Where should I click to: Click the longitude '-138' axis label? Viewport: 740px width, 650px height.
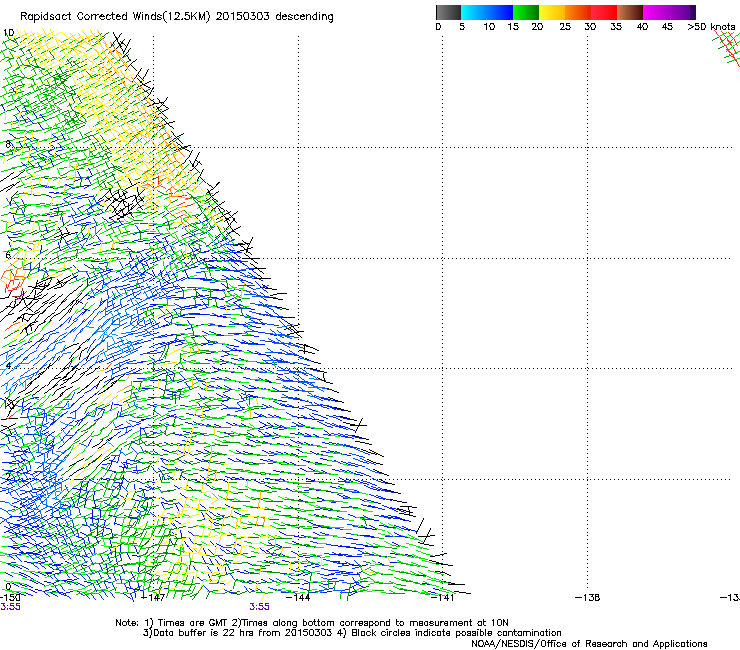588,598
